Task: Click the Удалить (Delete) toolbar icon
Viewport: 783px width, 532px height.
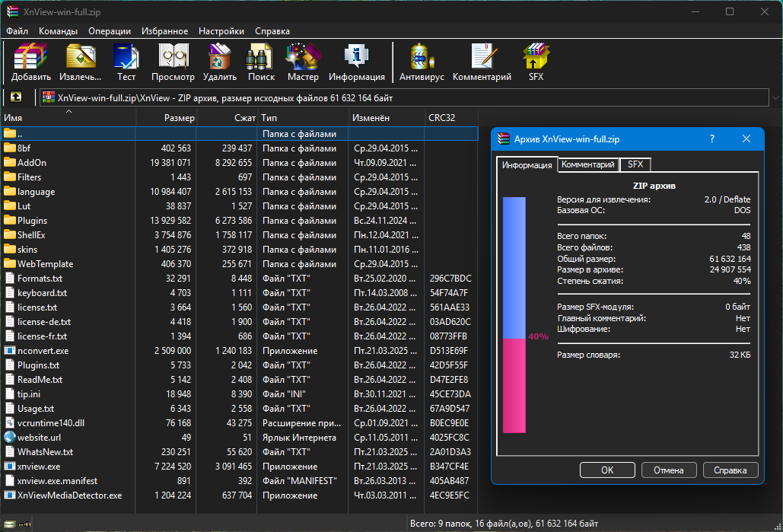Action: pyautogui.click(x=220, y=62)
